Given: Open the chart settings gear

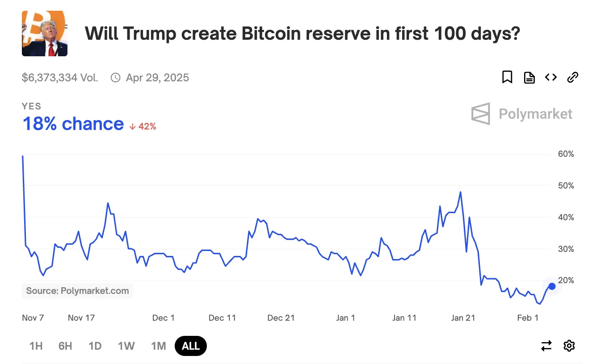Looking at the screenshot, I should [569, 346].
